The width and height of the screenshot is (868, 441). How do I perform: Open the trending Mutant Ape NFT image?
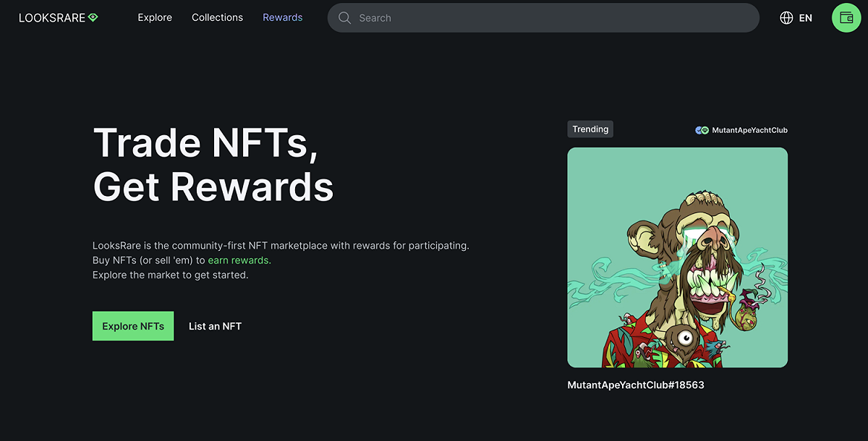pos(677,257)
